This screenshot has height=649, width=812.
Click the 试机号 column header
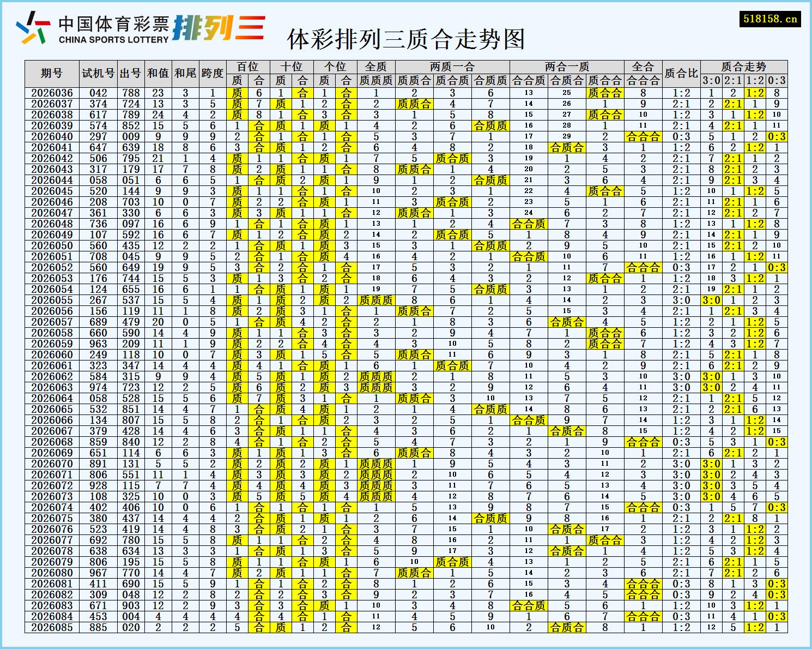(x=98, y=71)
